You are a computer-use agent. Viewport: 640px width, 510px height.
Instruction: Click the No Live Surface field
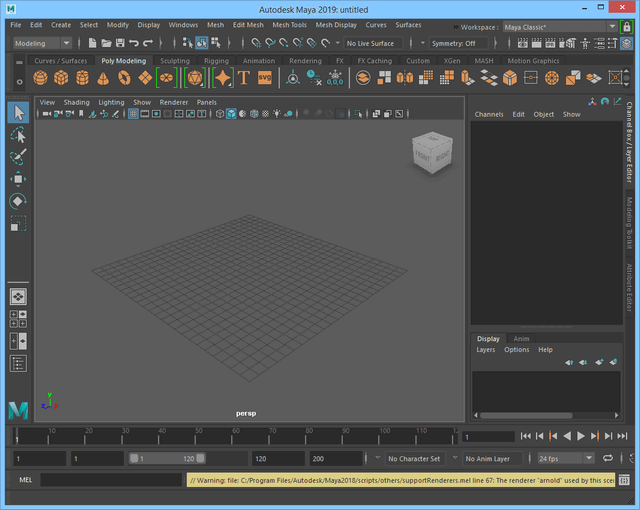click(371, 43)
